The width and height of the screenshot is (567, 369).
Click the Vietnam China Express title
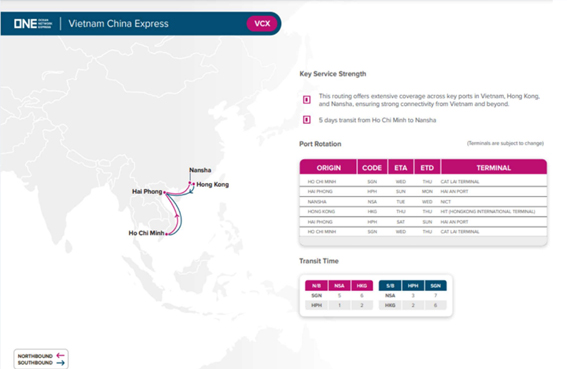[x=118, y=24]
